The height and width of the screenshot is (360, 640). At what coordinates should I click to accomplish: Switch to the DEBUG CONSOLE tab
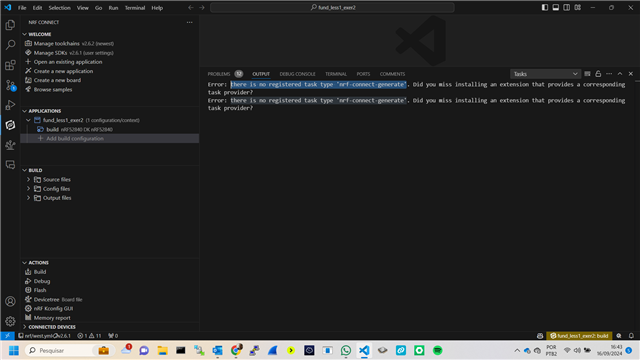(x=298, y=74)
